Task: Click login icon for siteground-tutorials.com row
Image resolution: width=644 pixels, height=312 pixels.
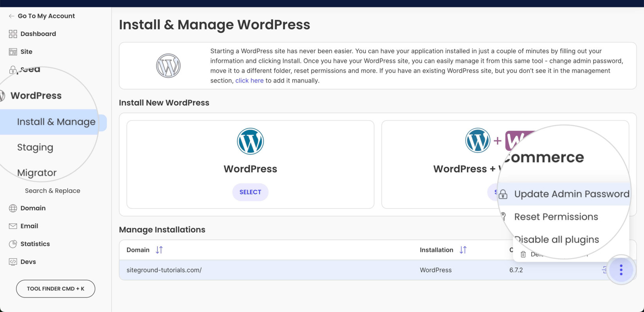Action: (604, 270)
